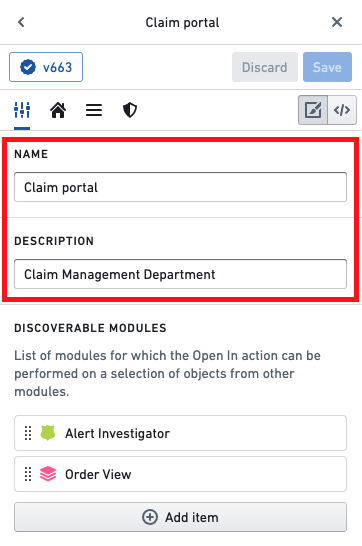Click the blue checkmark badge beside v663
The width and height of the screenshot is (362, 546).
28,67
